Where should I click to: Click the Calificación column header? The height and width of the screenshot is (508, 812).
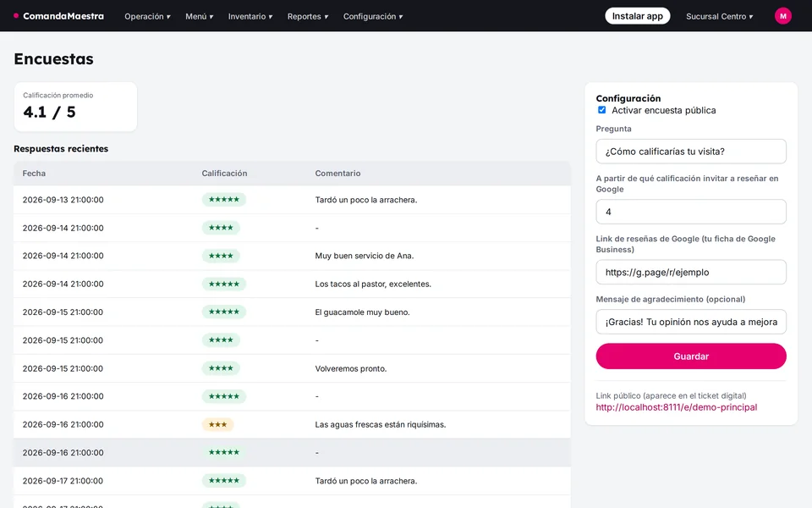[224, 173]
